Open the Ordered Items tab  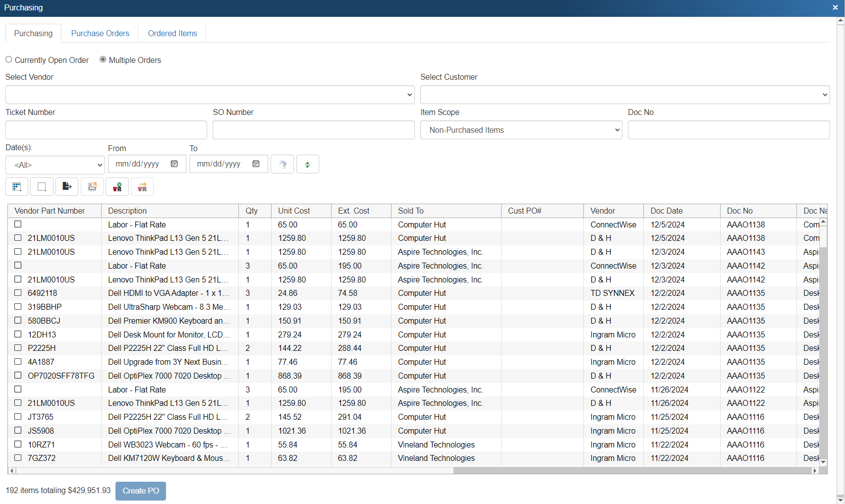[172, 33]
